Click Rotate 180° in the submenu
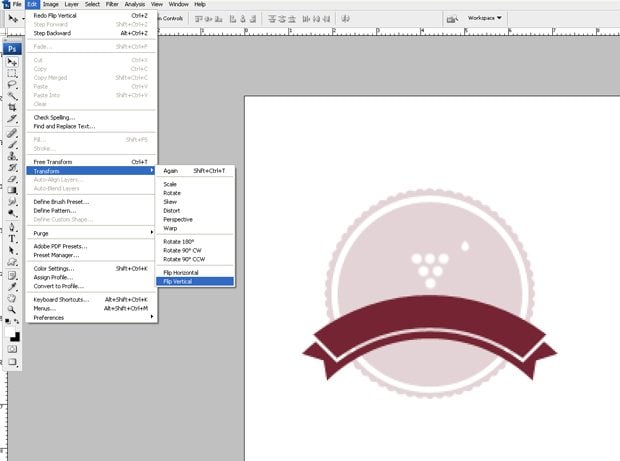 pyautogui.click(x=177, y=241)
